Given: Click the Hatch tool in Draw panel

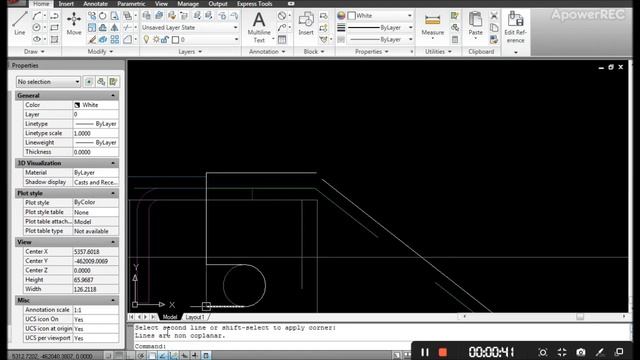Looking at the screenshot, I should pos(54,39).
